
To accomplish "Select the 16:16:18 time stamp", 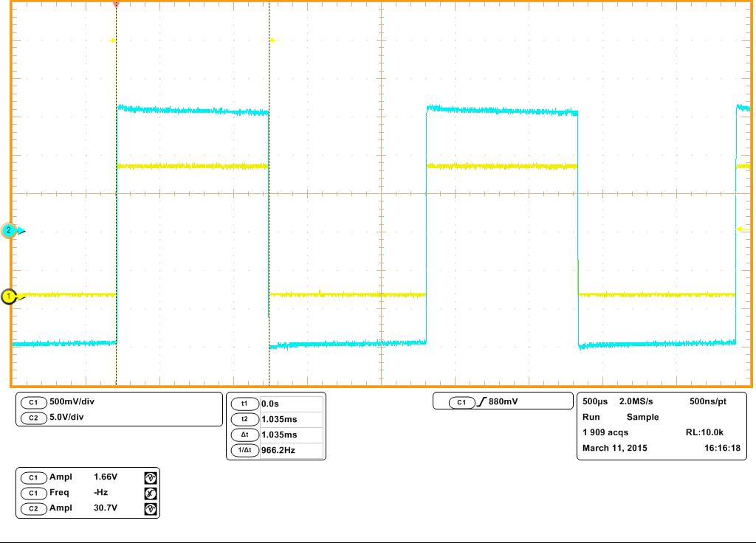I will (722, 448).
